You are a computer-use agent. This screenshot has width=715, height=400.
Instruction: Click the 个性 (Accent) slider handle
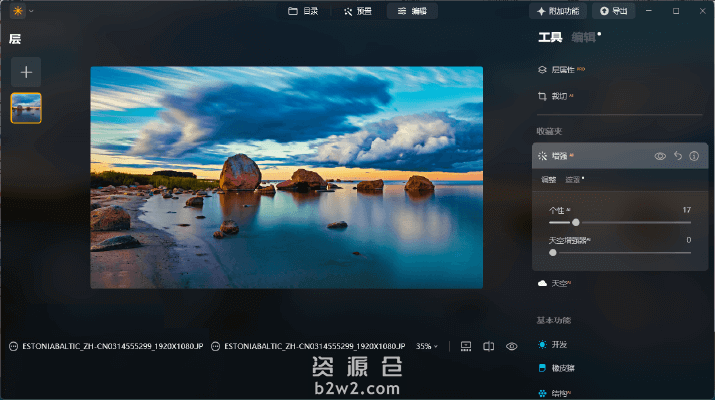coord(576,222)
